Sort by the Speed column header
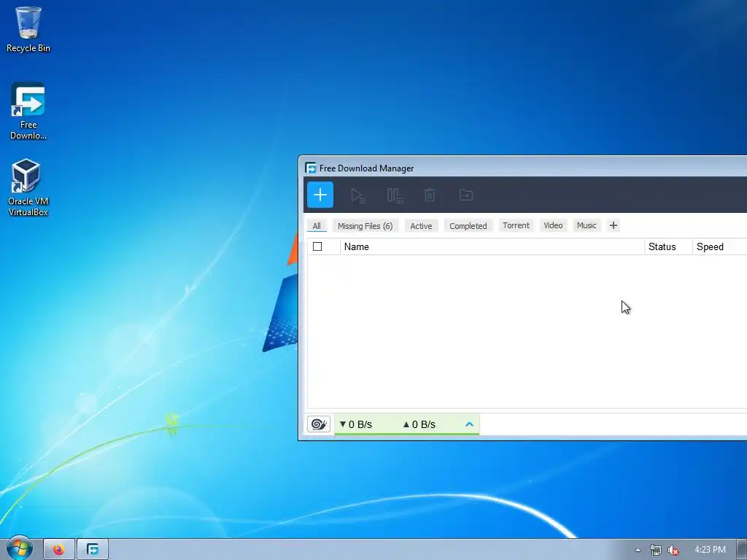This screenshot has height=560, width=747. click(719, 246)
